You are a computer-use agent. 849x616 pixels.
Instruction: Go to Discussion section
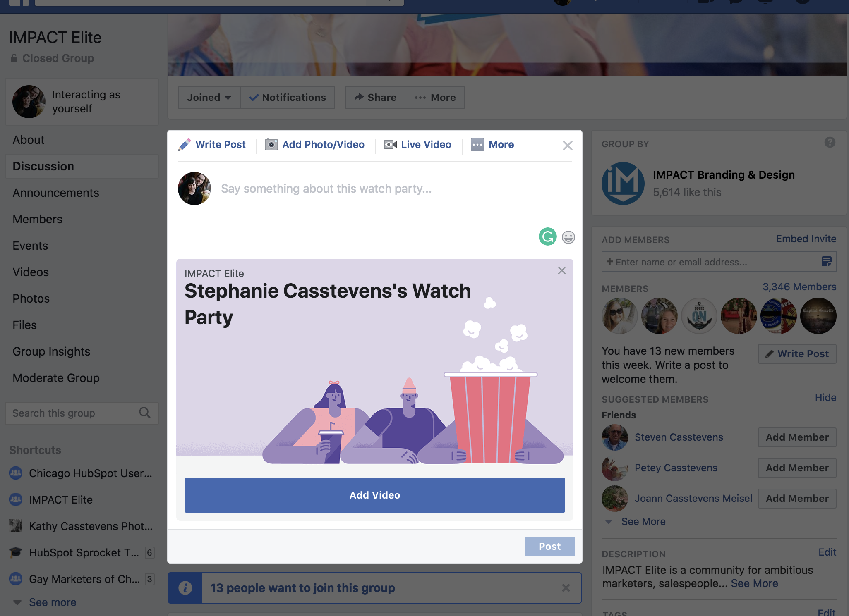click(82, 166)
